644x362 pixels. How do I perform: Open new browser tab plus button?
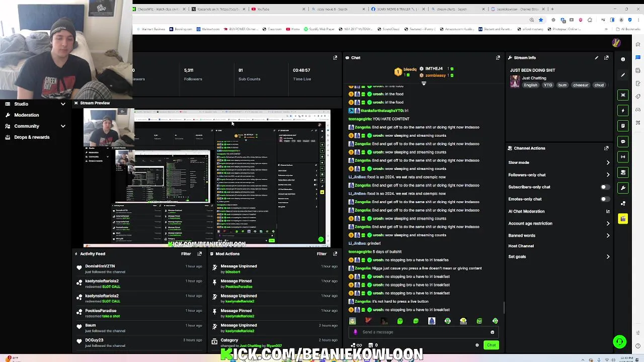click(x=552, y=9)
